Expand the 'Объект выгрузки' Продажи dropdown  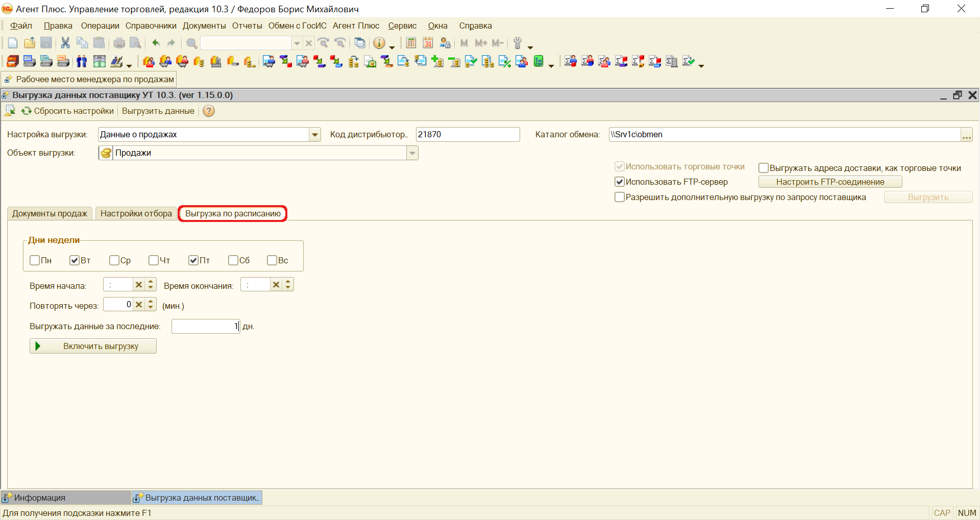pos(412,153)
